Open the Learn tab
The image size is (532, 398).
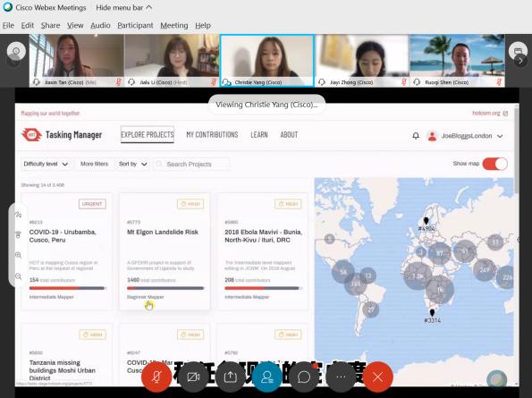tap(259, 135)
